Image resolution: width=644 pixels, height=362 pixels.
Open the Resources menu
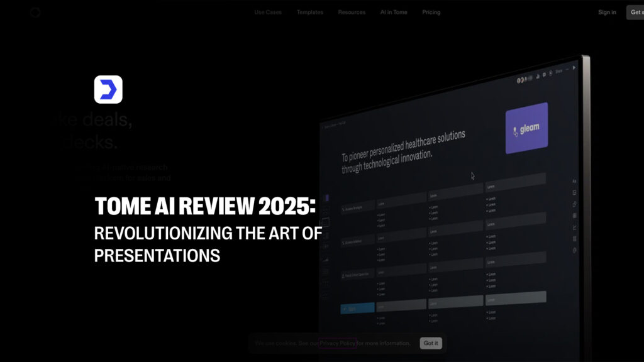pyautogui.click(x=352, y=13)
